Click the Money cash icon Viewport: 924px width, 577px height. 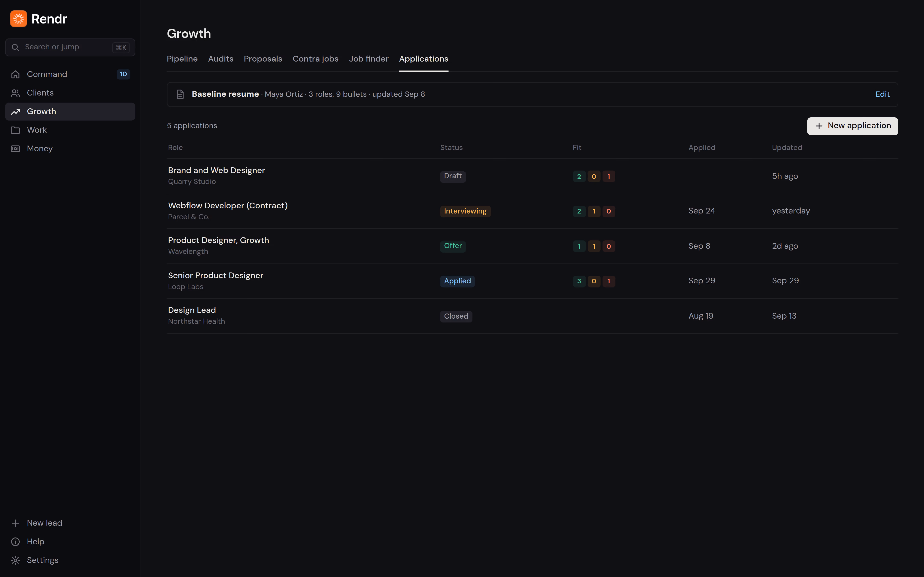pyautogui.click(x=15, y=149)
